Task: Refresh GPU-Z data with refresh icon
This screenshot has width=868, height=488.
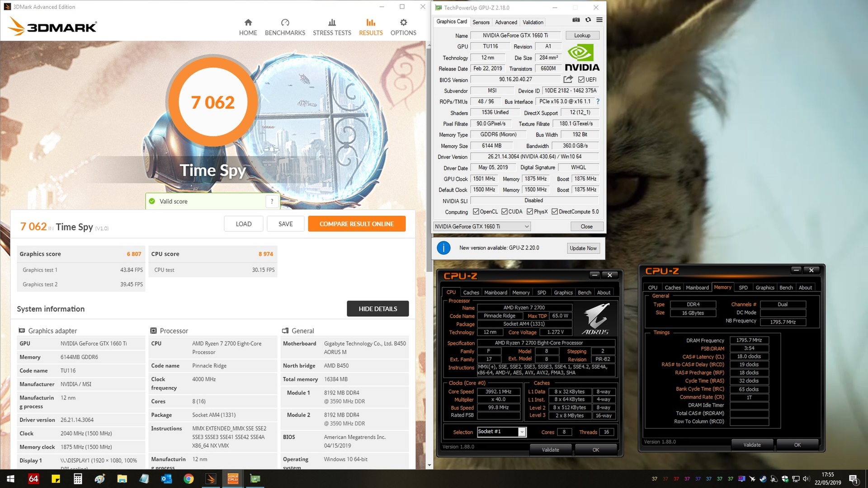Action: click(588, 20)
